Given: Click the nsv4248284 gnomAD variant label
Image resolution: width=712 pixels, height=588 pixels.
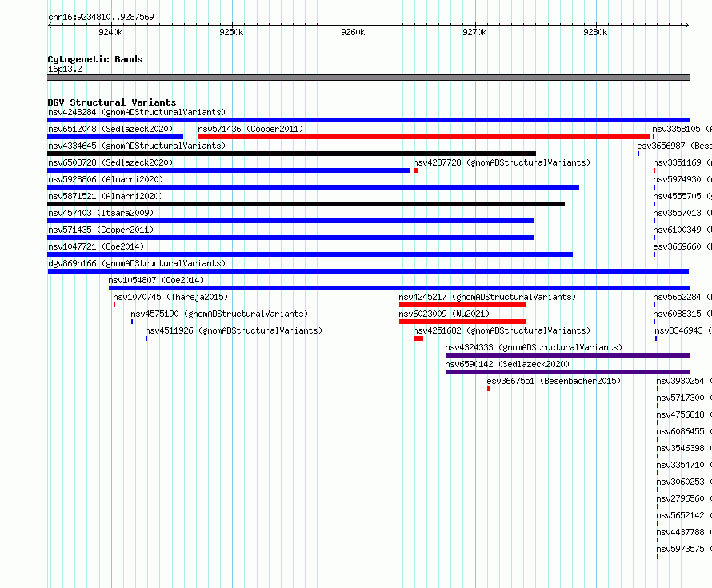Looking at the screenshot, I should (x=137, y=112).
